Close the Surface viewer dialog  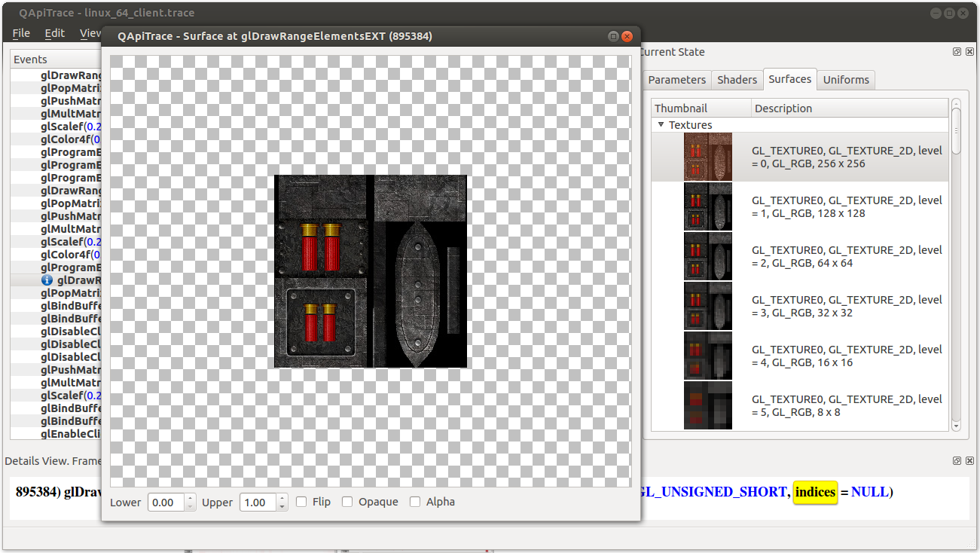coord(627,36)
